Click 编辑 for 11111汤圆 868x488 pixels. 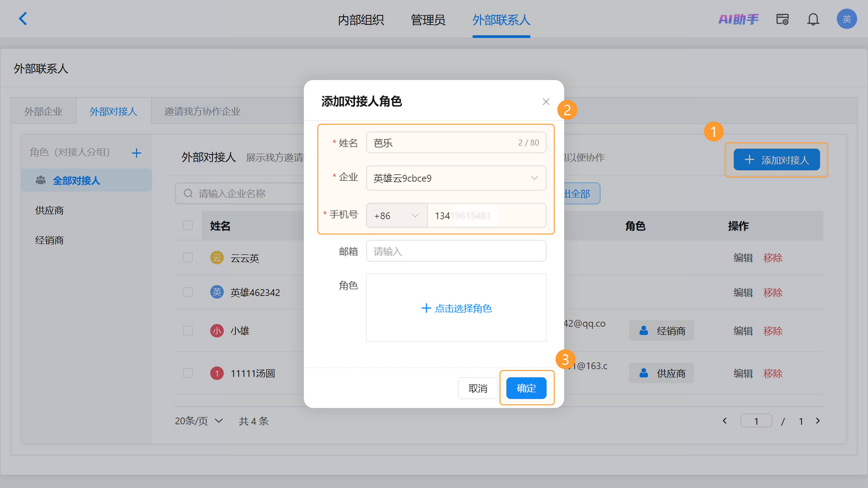[x=743, y=373]
